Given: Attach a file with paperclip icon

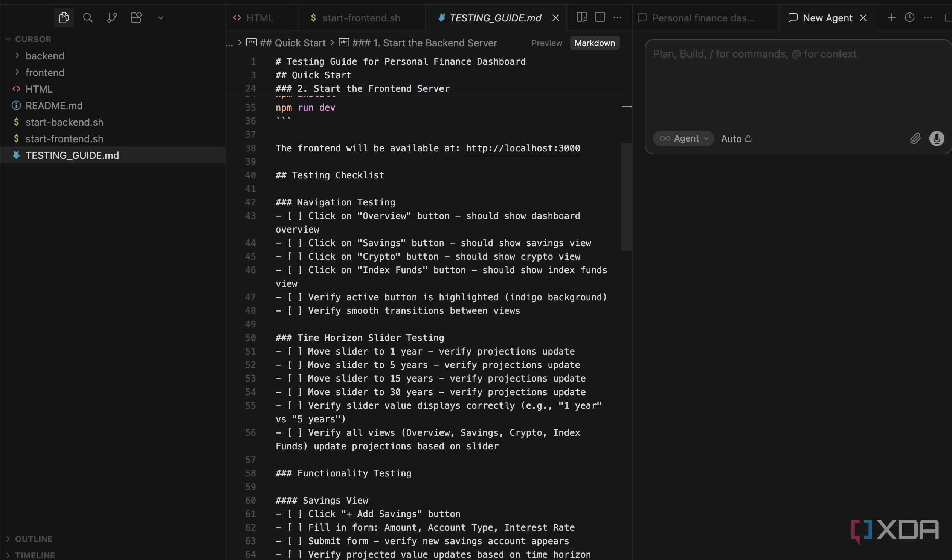Looking at the screenshot, I should (915, 138).
